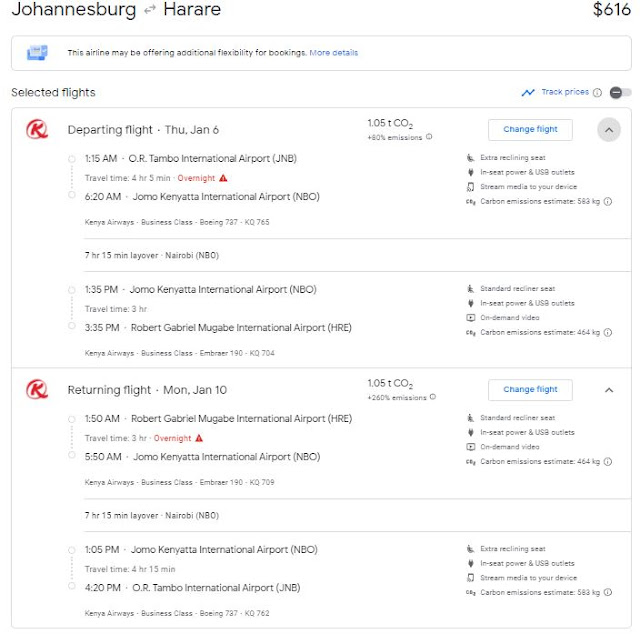Open More details about booking flexibility
The width and height of the screenshot is (640, 634).
tap(333, 53)
